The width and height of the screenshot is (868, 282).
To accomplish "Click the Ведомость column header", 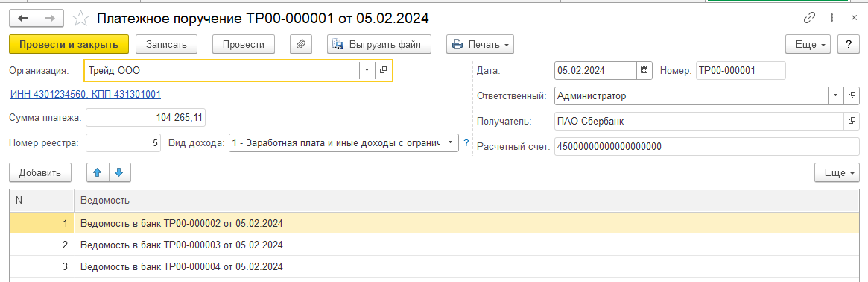I will 466,200.
